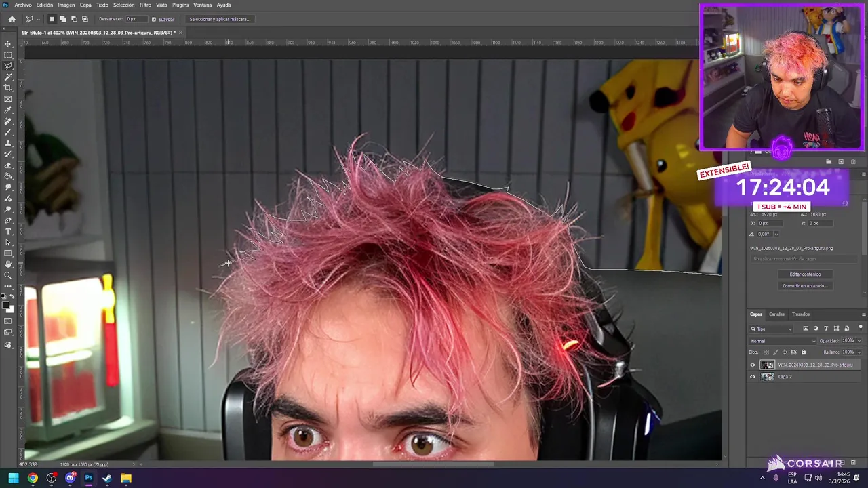The width and height of the screenshot is (868, 488).
Task: Hide the Capa 2 layer
Action: point(752,377)
